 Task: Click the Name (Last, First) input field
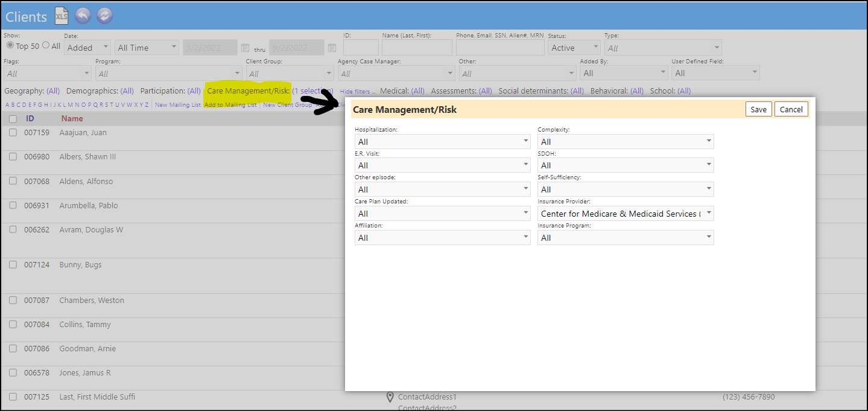pos(417,48)
